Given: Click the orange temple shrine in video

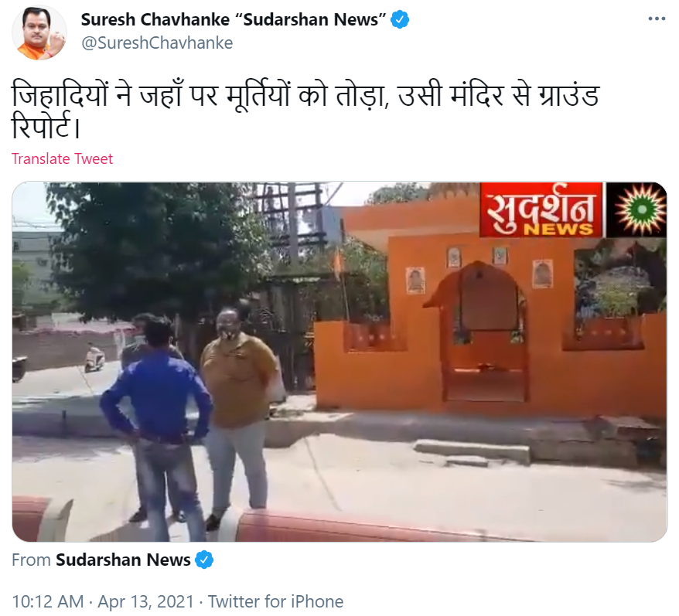Looking at the screenshot, I should pos(490,320).
